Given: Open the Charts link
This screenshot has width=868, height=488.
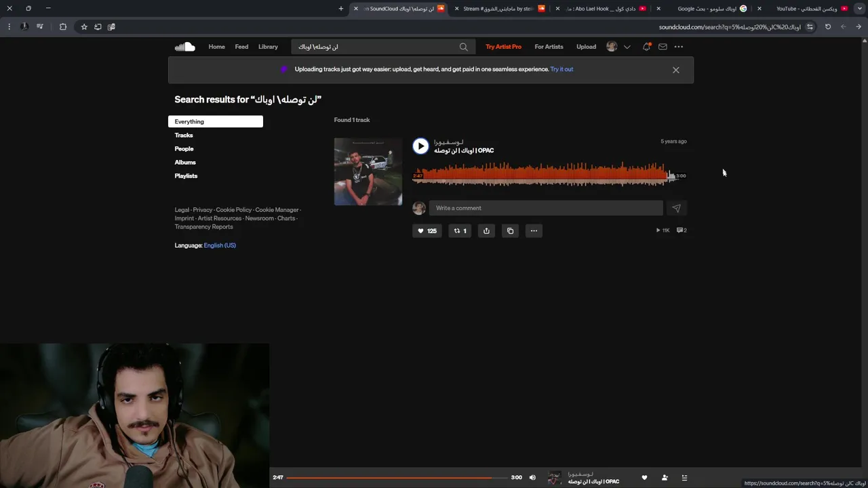Looking at the screenshot, I should click(x=286, y=218).
